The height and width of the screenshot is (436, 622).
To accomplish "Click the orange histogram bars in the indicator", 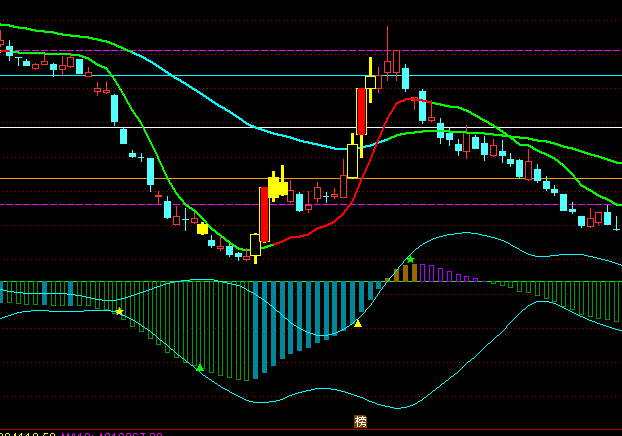I will pyautogui.click(x=400, y=274).
